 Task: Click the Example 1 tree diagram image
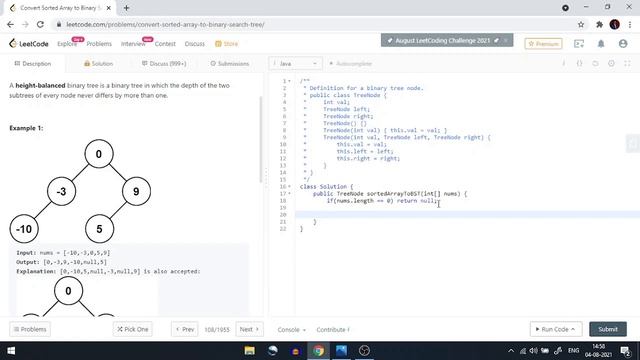(80, 191)
